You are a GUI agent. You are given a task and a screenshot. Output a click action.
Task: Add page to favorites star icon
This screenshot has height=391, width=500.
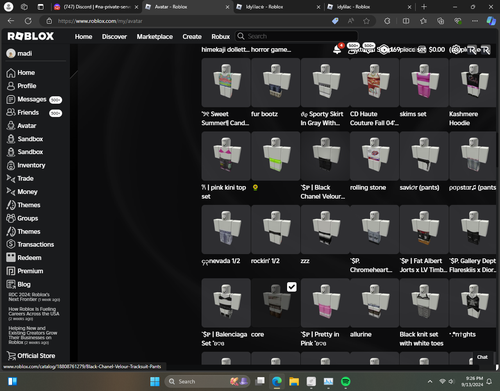tap(366, 21)
